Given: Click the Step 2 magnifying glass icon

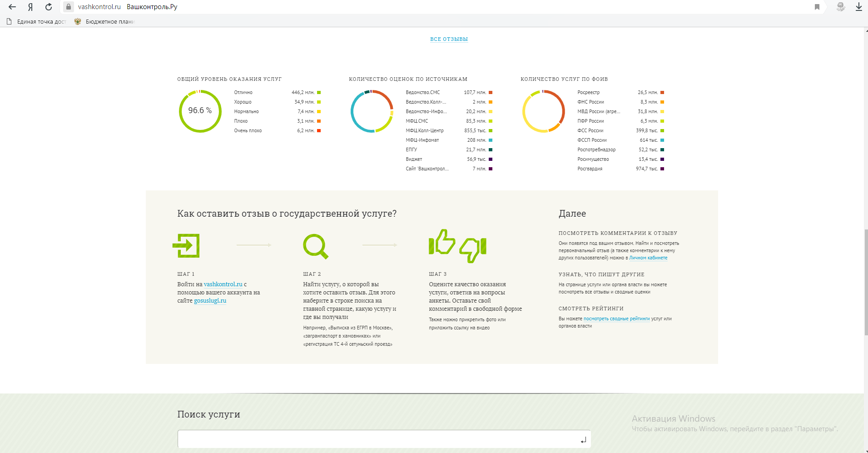Looking at the screenshot, I should [x=316, y=246].
